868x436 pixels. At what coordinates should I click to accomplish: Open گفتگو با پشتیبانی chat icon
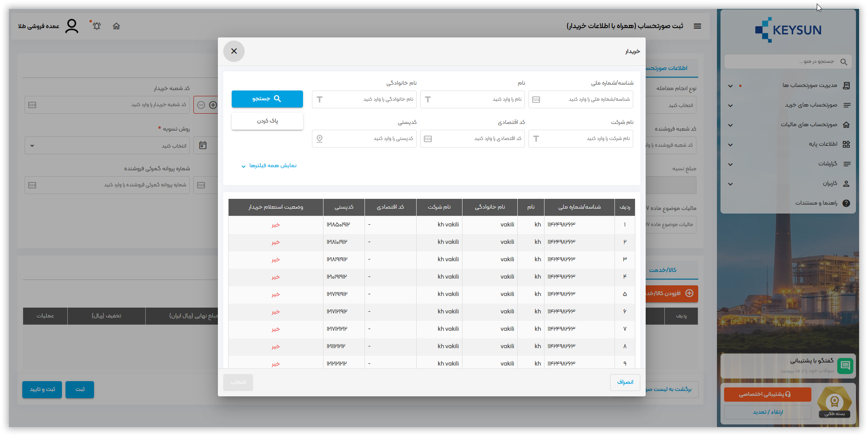[845, 366]
